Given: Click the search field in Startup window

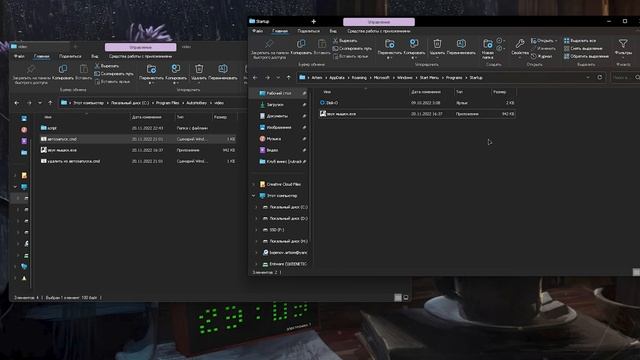Looking at the screenshot, I should point(625,78).
